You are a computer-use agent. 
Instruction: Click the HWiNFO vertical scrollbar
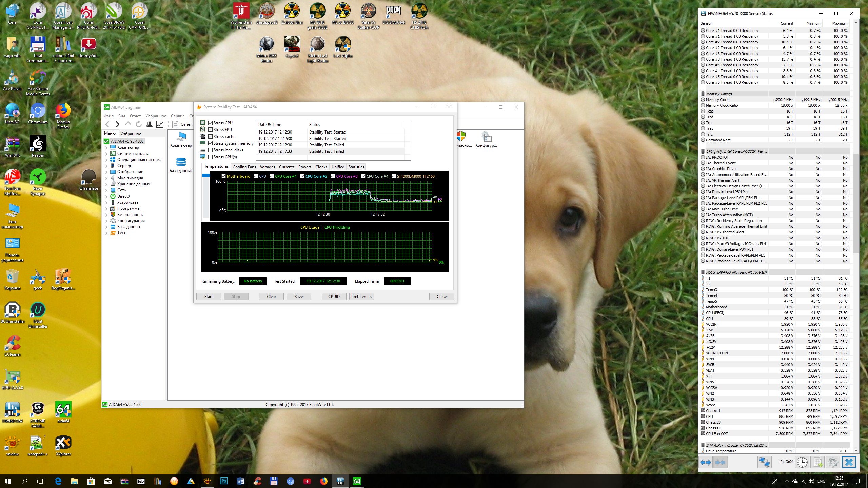(856, 203)
